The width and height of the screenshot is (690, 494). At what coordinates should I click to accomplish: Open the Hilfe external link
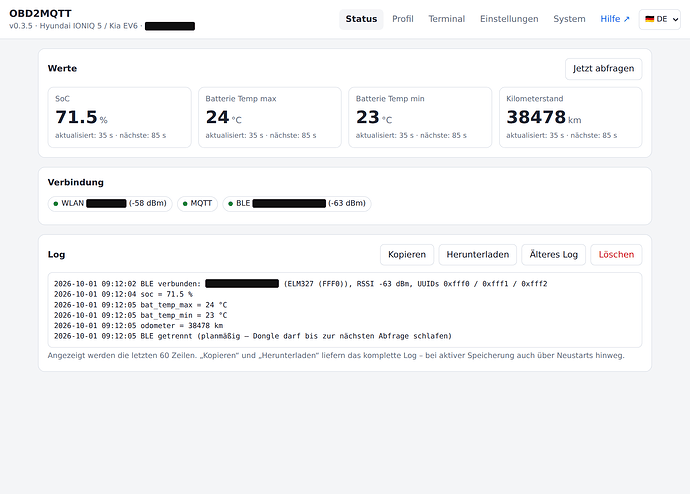(615, 19)
